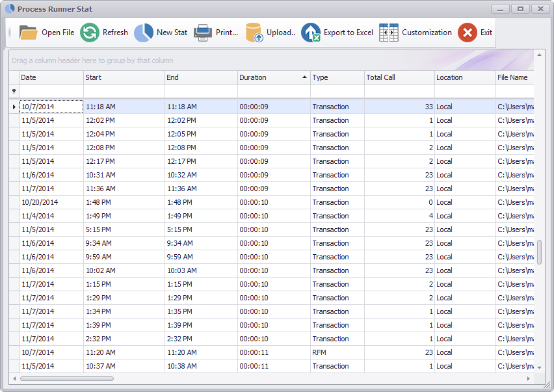
Task: Click the Print printer icon
Action: coord(203,33)
